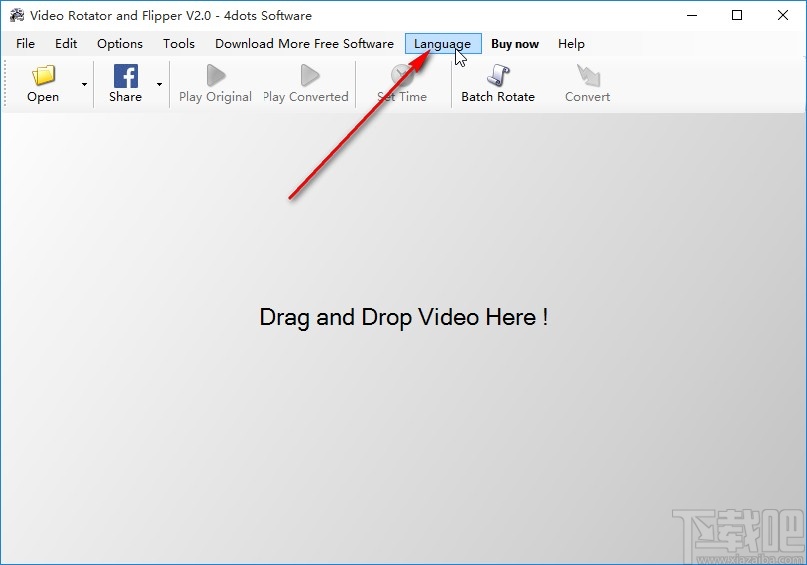This screenshot has width=807, height=565.
Task: Click the Buy now menu item
Action: pyautogui.click(x=515, y=44)
